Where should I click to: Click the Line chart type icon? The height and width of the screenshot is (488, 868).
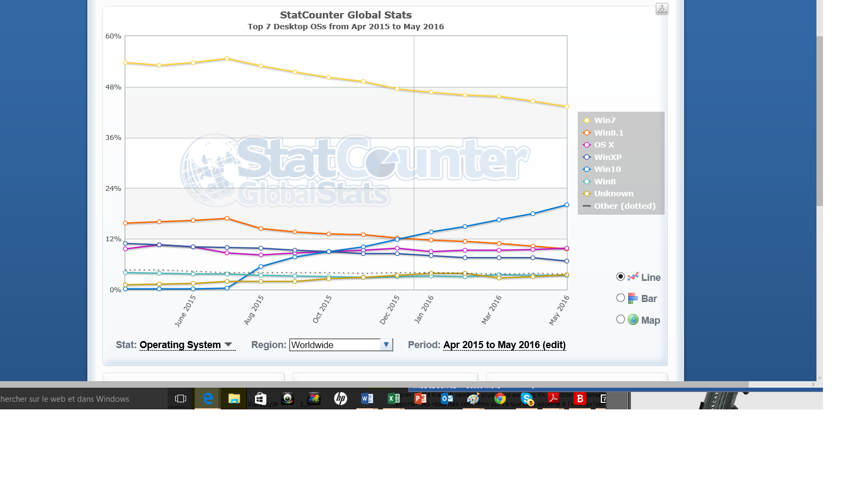633,277
